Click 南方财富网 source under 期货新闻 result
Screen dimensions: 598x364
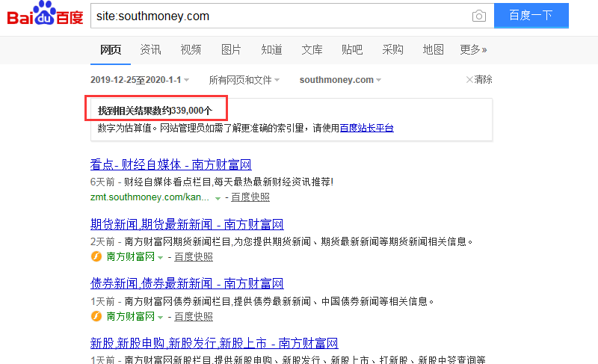tap(130, 256)
